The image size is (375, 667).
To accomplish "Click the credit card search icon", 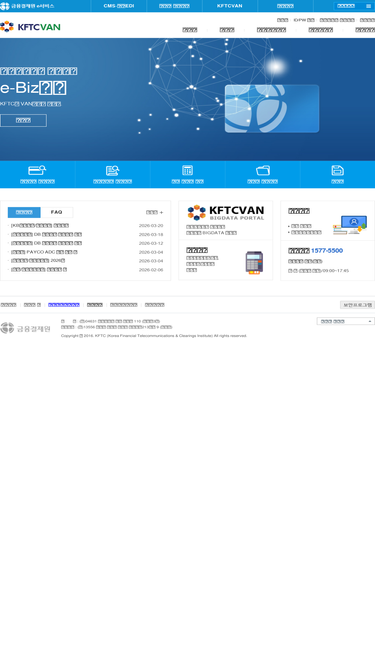I will tap(37, 170).
